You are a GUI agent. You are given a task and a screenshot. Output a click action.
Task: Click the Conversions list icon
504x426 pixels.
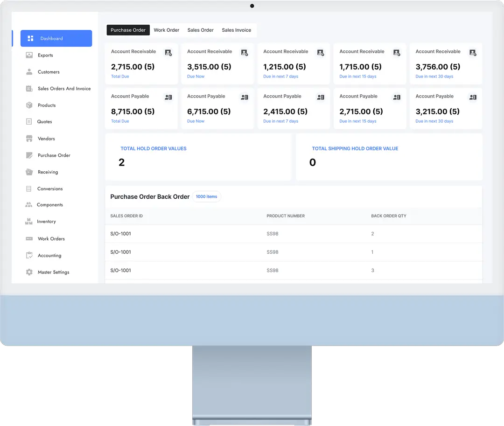pos(29,189)
